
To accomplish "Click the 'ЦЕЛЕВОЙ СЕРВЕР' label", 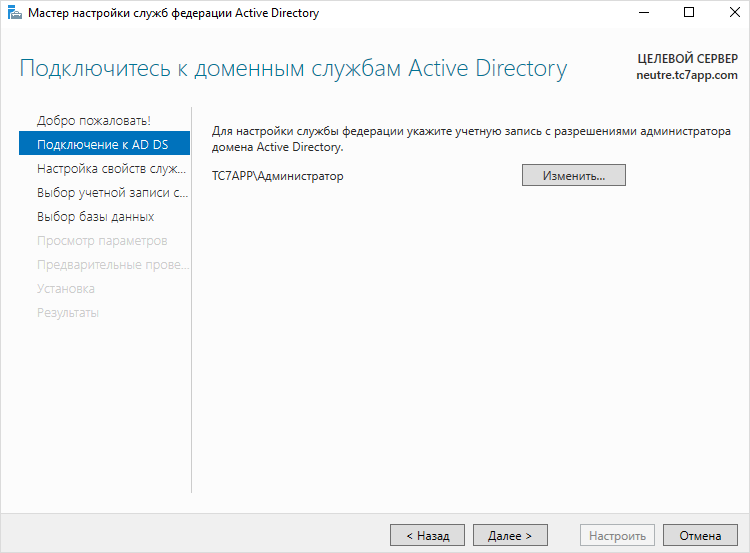I will (688, 59).
